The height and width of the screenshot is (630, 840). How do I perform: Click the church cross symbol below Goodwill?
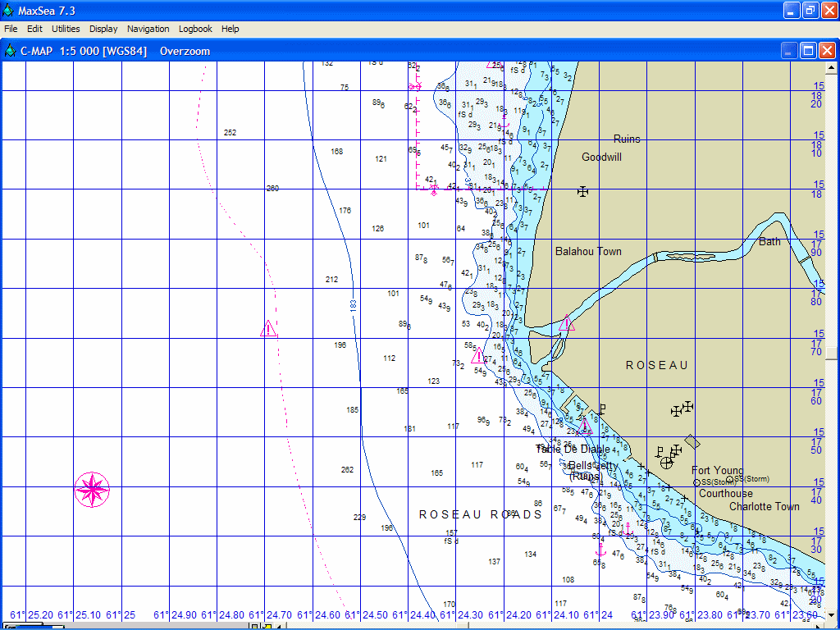583,192
